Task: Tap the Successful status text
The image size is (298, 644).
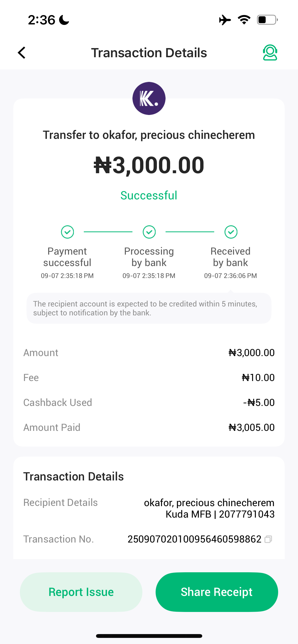Action: [x=149, y=196]
